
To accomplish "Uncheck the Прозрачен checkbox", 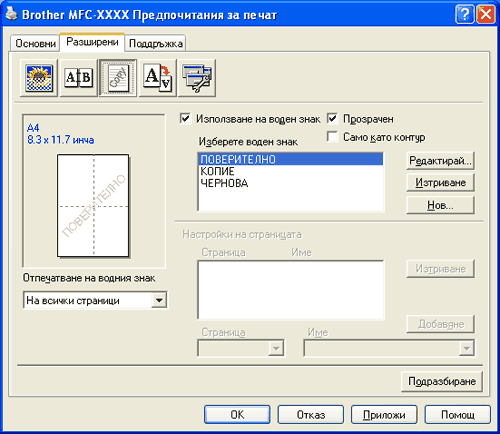I will tap(332, 119).
